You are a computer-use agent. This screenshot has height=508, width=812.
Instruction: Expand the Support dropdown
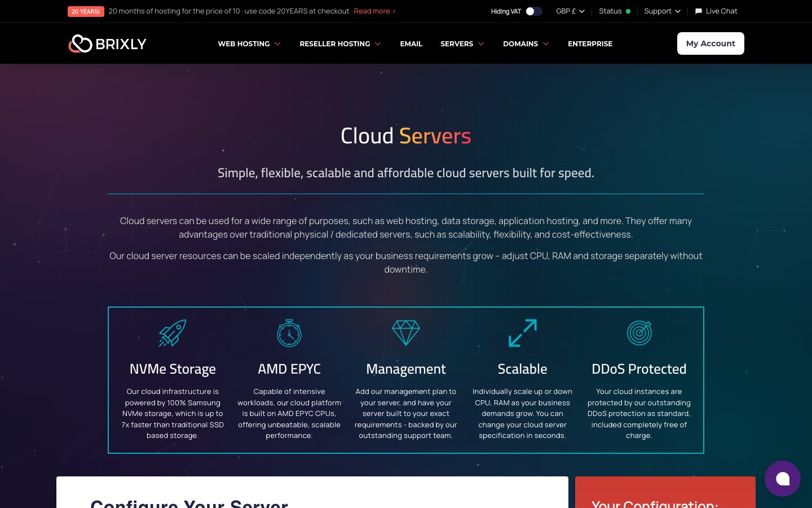pyautogui.click(x=662, y=11)
